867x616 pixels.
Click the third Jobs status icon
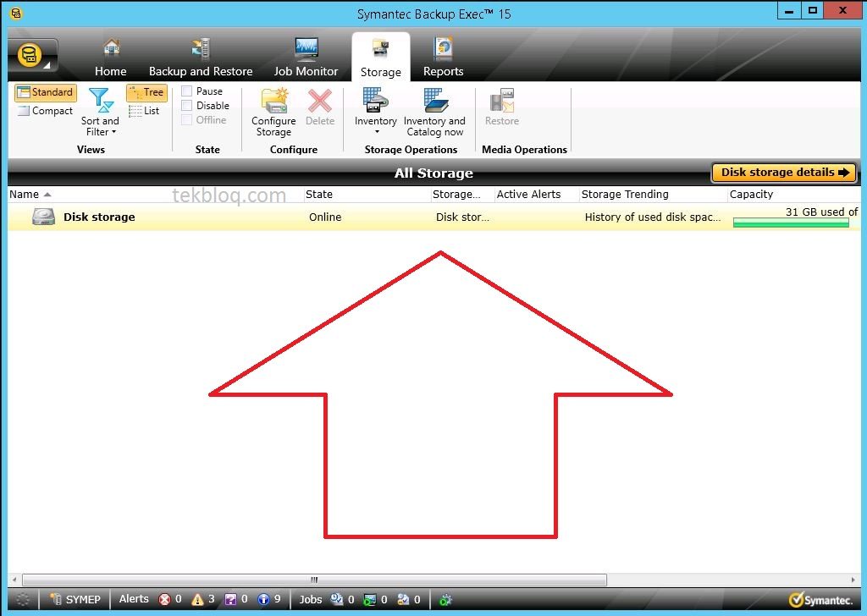click(x=403, y=599)
